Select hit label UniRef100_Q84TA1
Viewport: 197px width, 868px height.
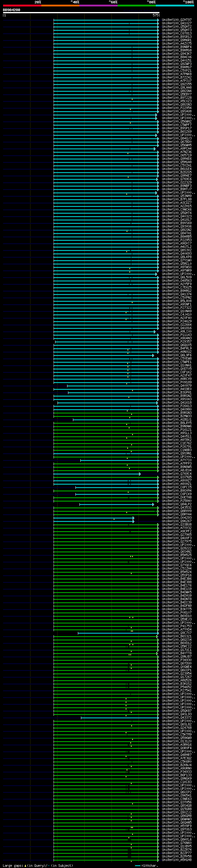[x=177, y=233]
